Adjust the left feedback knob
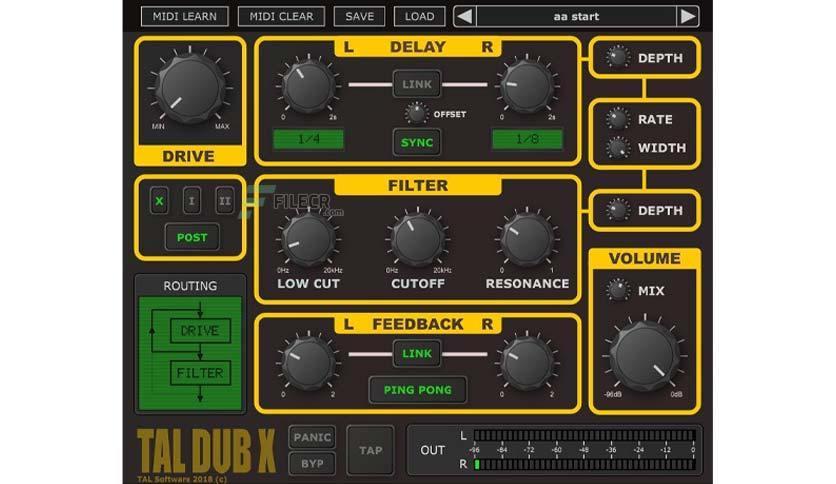This screenshot has height=484, width=836. 308,362
